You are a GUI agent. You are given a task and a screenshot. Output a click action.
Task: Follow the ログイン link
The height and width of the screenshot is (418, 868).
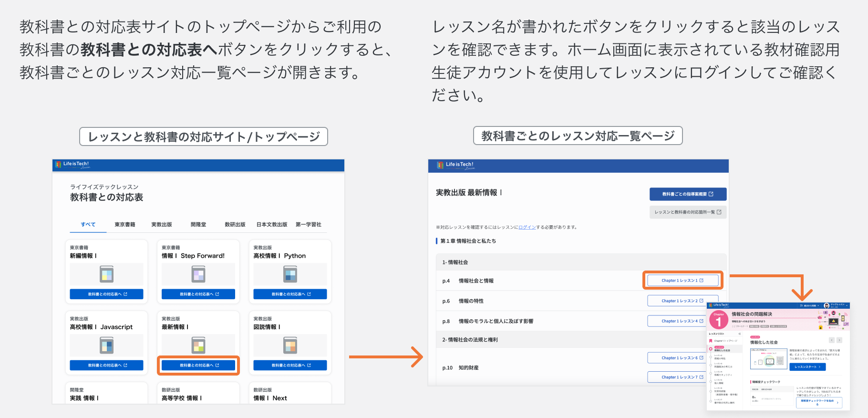point(527,227)
